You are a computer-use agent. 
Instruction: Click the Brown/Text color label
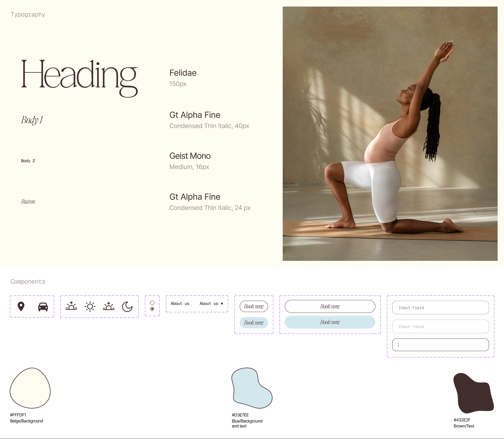(464, 426)
